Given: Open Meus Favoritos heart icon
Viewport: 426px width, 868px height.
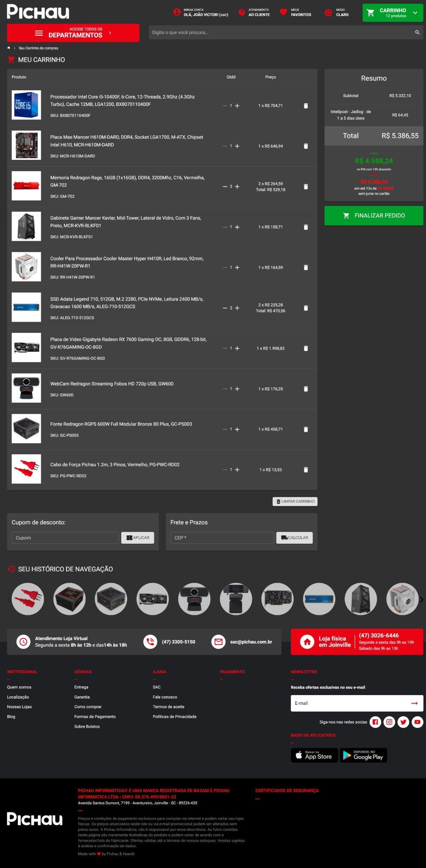Looking at the screenshot, I should point(283,12).
